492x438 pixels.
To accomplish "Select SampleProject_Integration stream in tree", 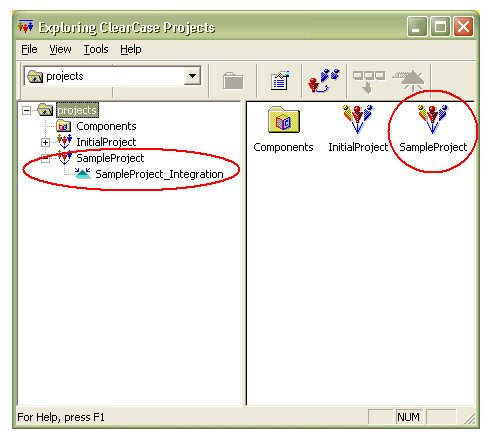I will pos(159,174).
